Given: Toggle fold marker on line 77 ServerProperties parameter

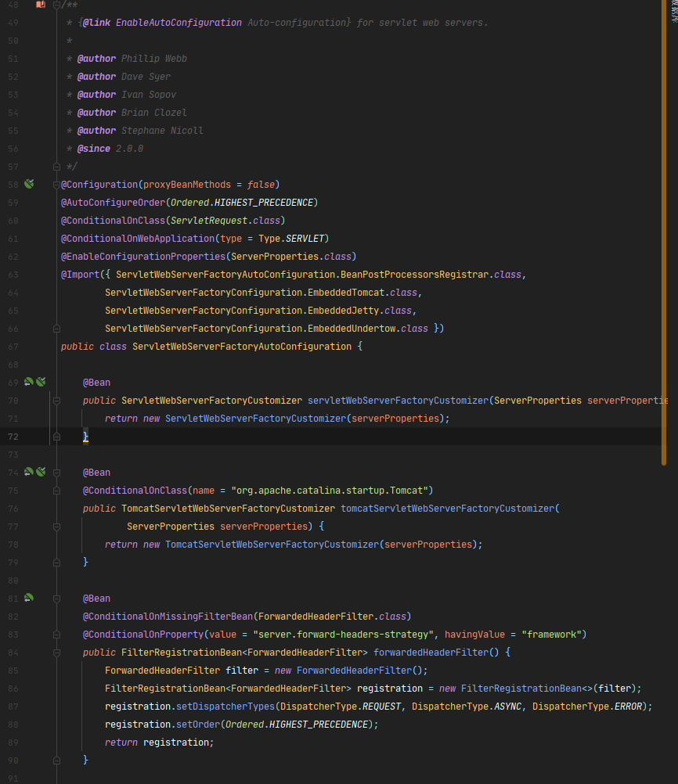Looking at the screenshot, I should click(56, 527).
